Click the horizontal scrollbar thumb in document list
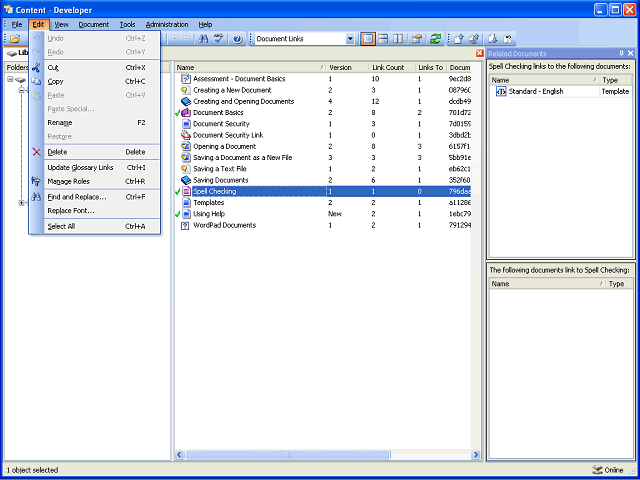Screen dimensions: 640x480 [288, 455]
